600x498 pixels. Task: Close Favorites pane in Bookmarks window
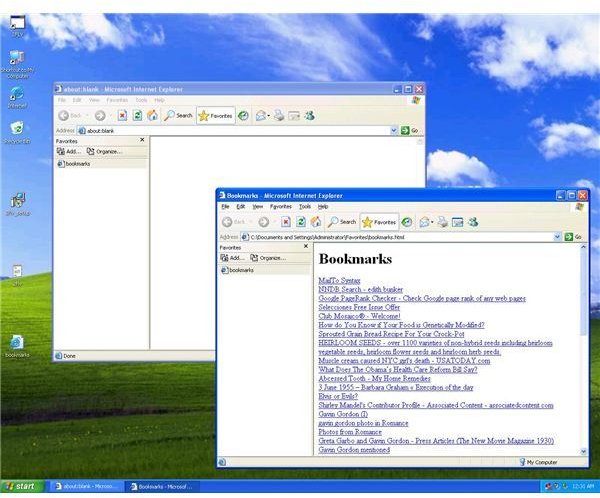click(306, 246)
